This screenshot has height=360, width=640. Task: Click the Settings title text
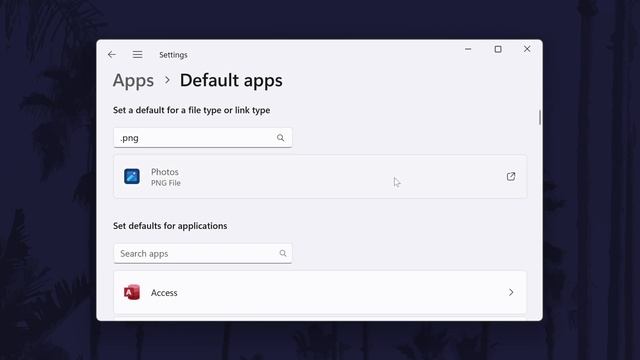173,55
